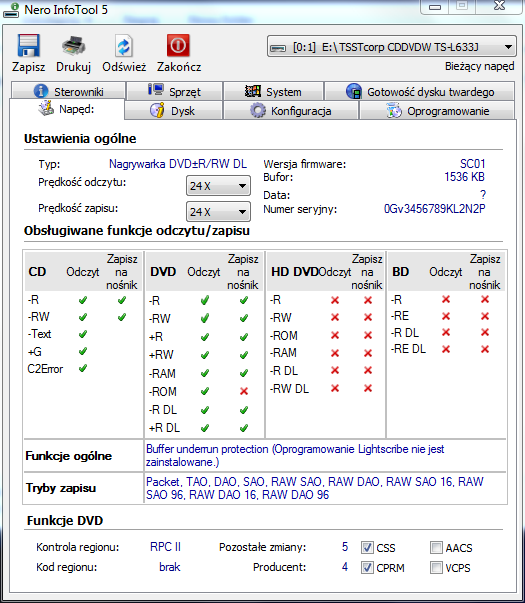Click the Data question mark value
Screen dimensions: 525x603
(483, 195)
